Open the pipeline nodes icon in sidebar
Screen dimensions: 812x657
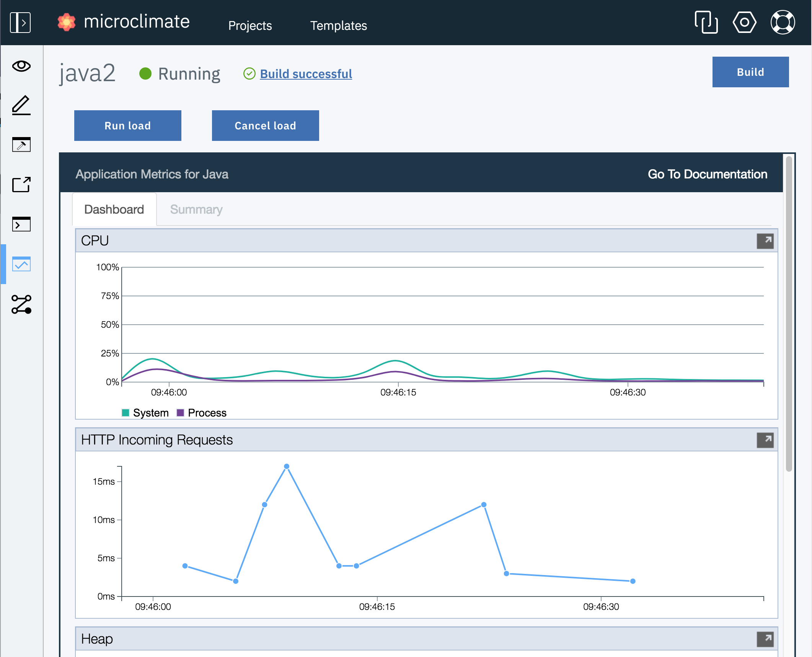pyautogui.click(x=21, y=304)
